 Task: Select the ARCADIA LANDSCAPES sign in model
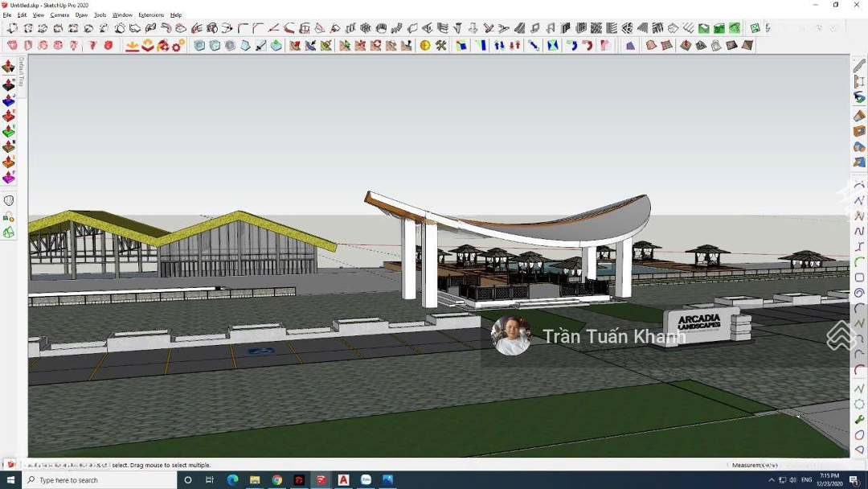coord(701,321)
